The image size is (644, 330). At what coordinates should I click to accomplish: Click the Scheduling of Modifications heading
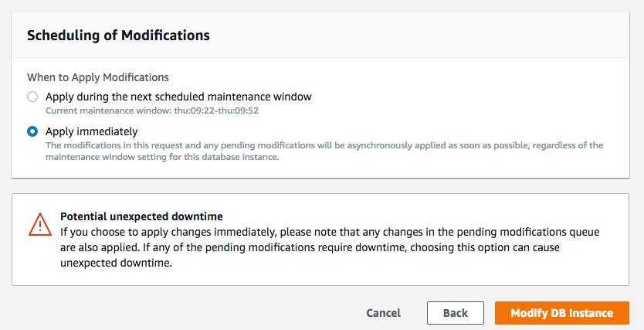pyautogui.click(x=118, y=36)
